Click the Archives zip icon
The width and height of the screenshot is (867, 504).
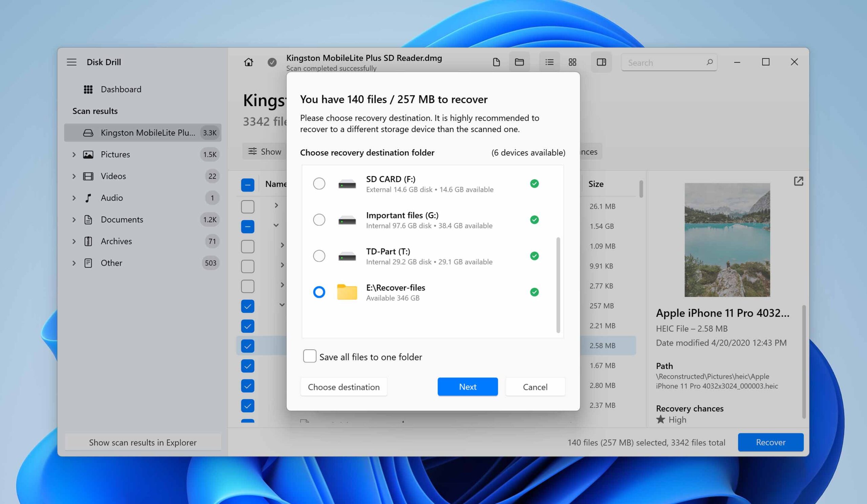coord(88,241)
